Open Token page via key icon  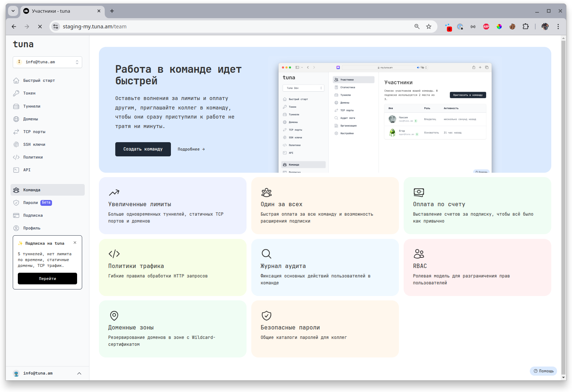point(16,93)
